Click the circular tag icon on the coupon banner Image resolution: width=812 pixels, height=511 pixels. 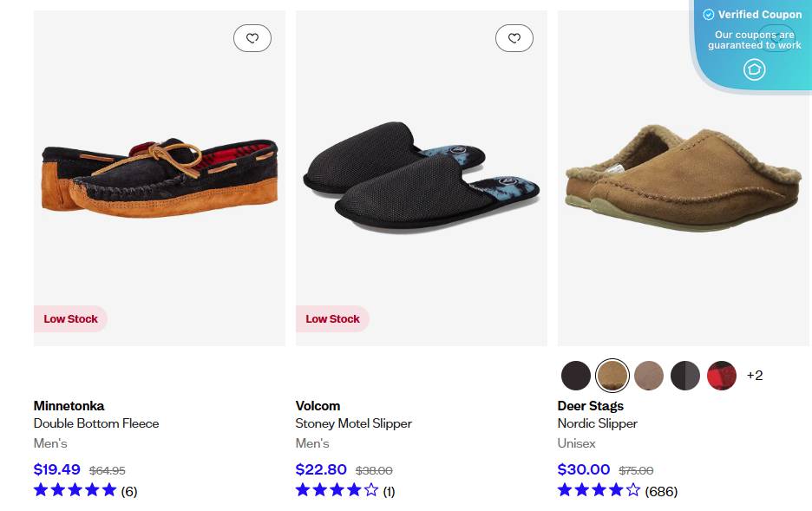(x=754, y=69)
